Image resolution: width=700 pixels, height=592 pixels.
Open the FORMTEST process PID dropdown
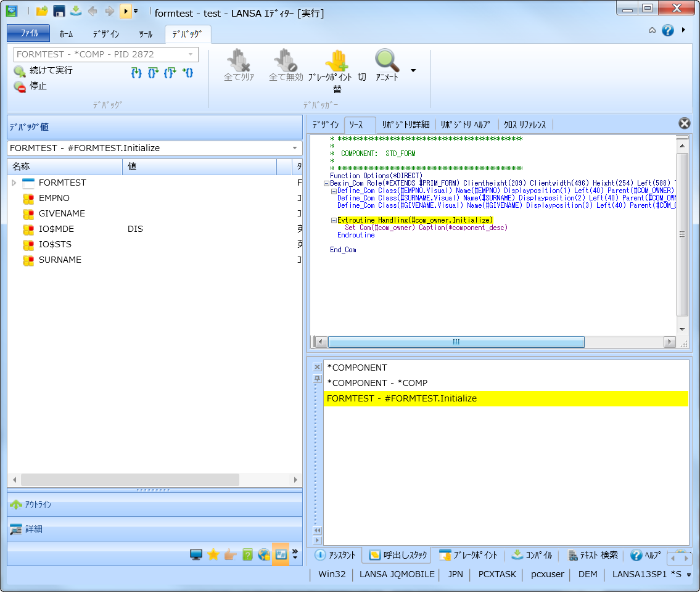pyautogui.click(x=191, y=54)
